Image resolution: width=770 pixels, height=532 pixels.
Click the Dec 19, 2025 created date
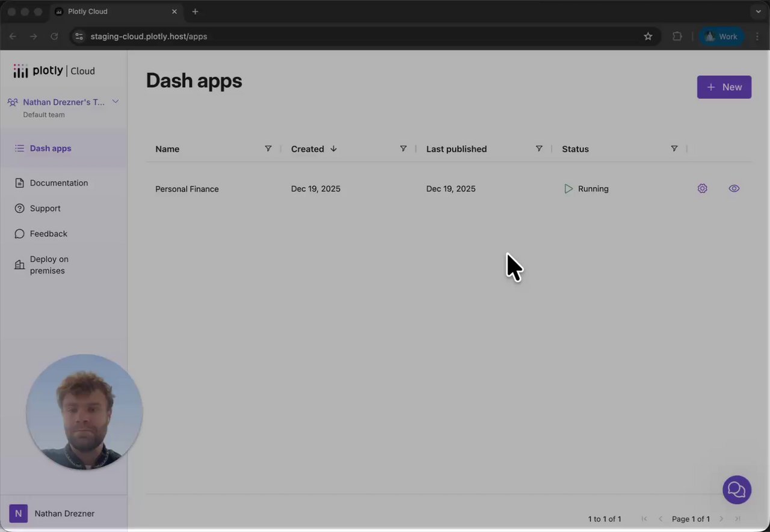point(316,189)
